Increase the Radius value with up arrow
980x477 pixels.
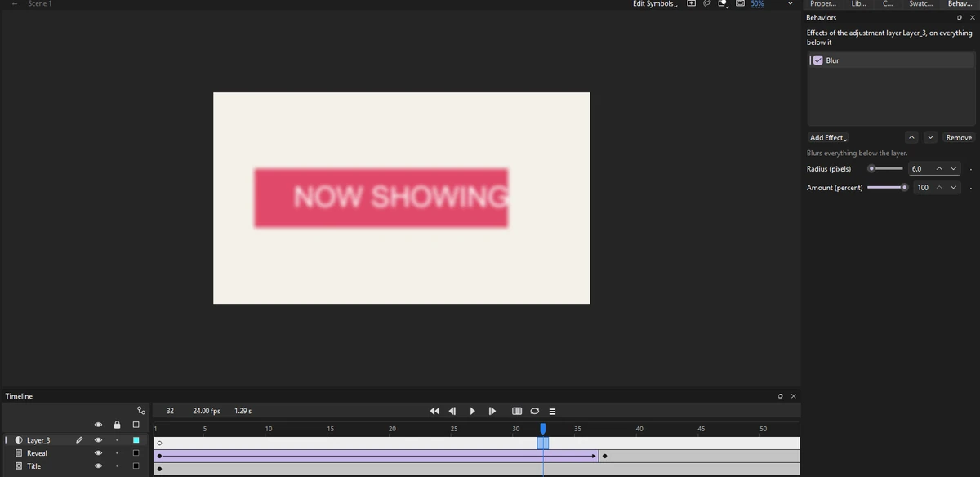939,169
